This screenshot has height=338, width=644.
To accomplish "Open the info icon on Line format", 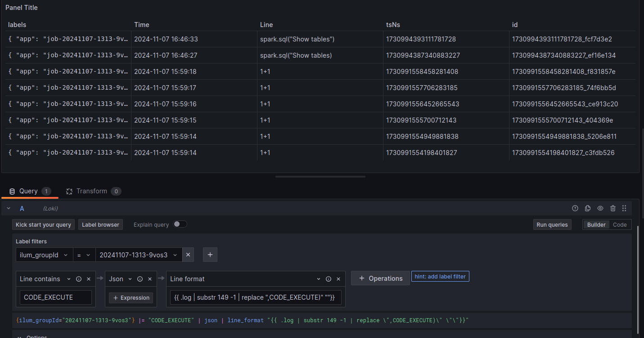I will (x=328, y=279).
